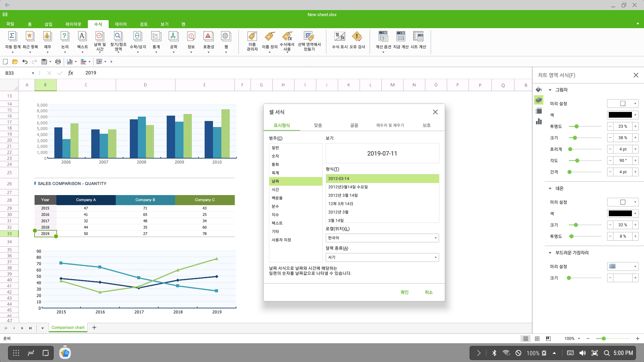
Task: Increase shadow 각도 value with plus stepper
Action: (x=635, y=161)
